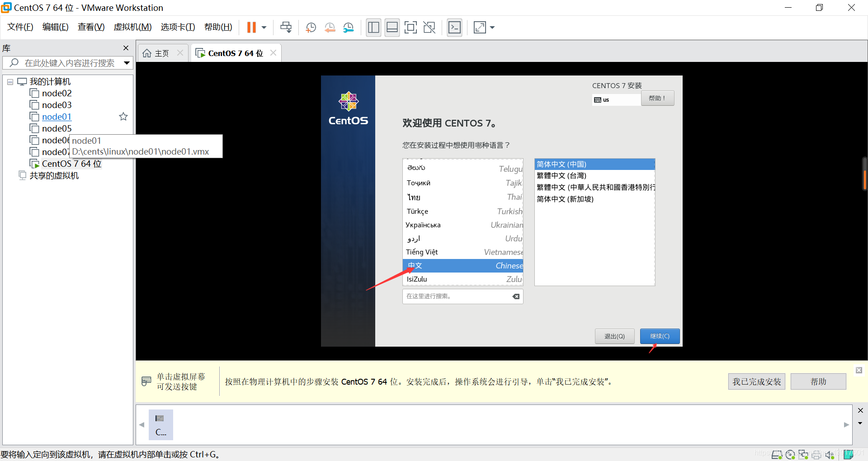Viewport: 868px width, 461px height.
Task: Open the 编辑(E) menu
Action: [x=55, y=27]
